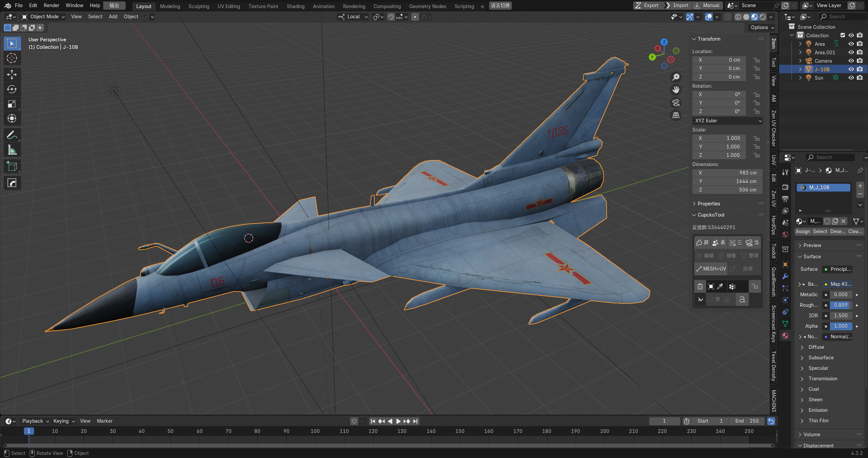Open the Material properties tab icon
The height and width of the screenshot is (458, 868).
tap(785, 336)
